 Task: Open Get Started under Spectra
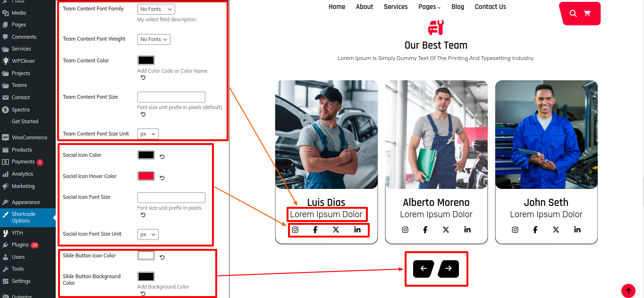25,121
